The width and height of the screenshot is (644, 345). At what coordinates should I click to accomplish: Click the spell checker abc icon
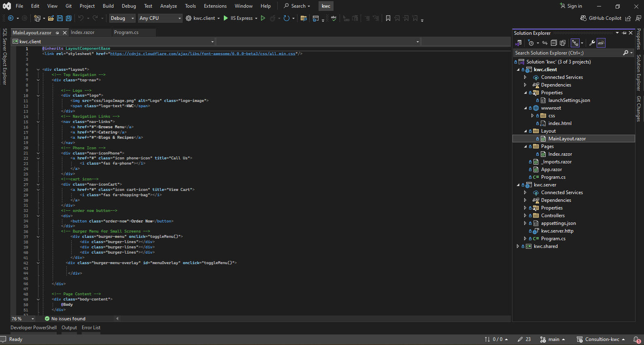coord(334,18)
